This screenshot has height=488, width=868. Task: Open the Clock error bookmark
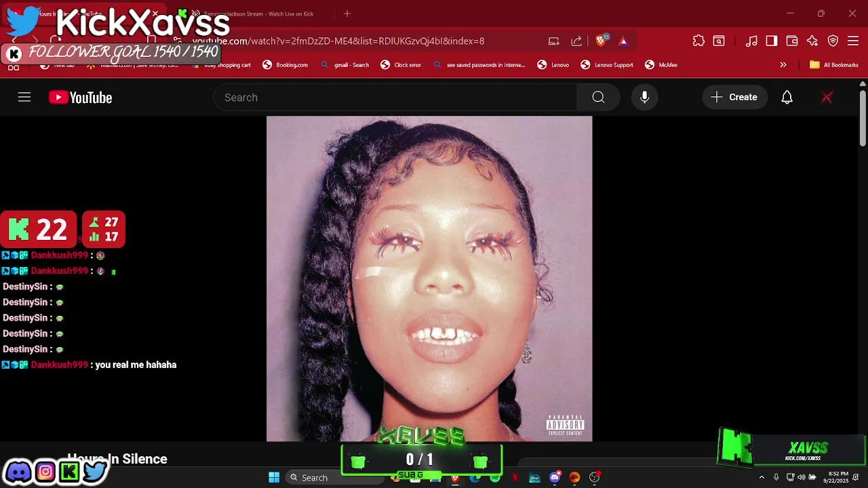click(401, 65)
